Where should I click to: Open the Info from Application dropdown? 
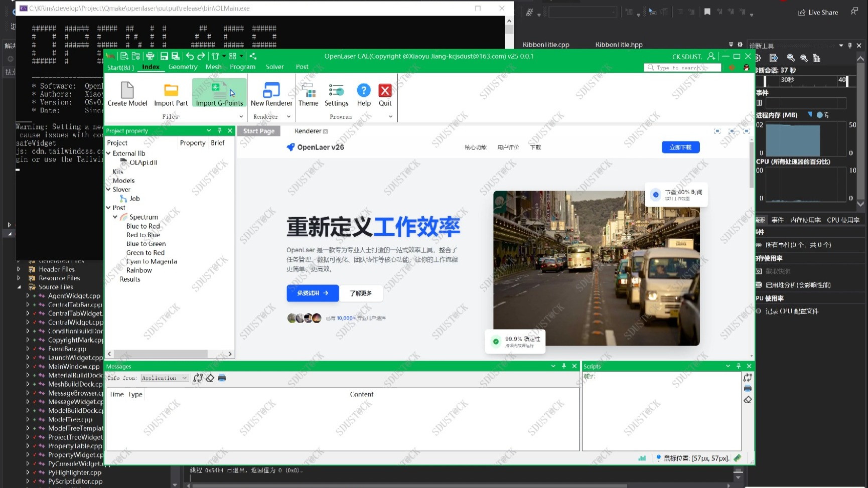164,378
